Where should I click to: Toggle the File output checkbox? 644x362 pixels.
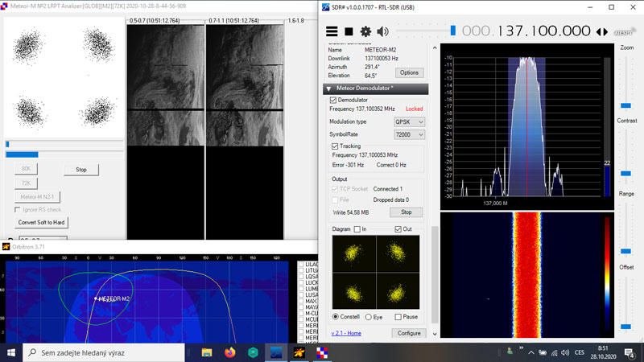pos(335,200)
